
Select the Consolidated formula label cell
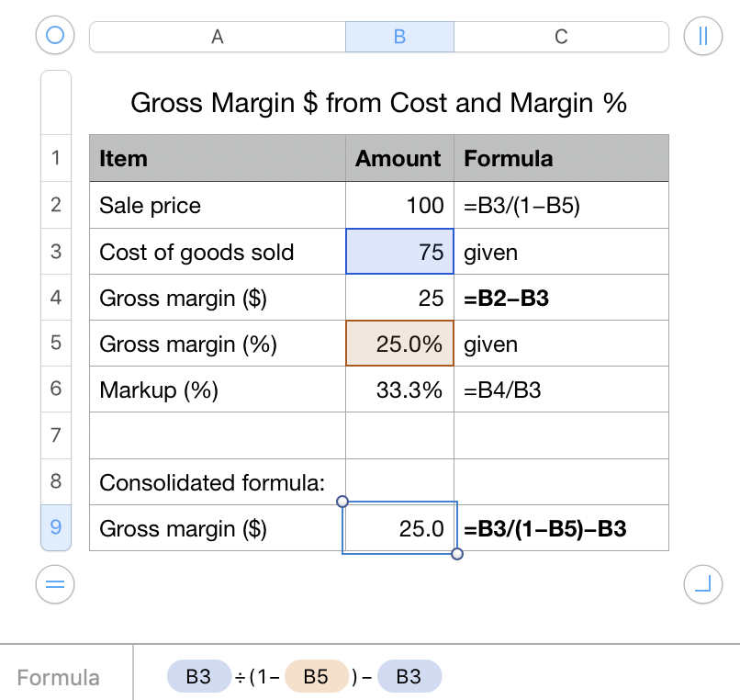pos(218,481)
